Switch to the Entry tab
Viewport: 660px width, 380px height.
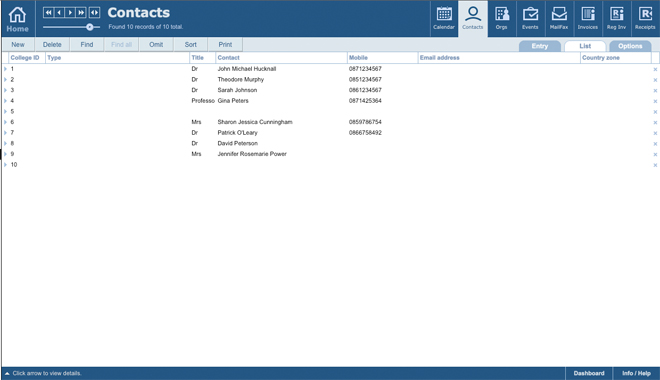(540, 46)
